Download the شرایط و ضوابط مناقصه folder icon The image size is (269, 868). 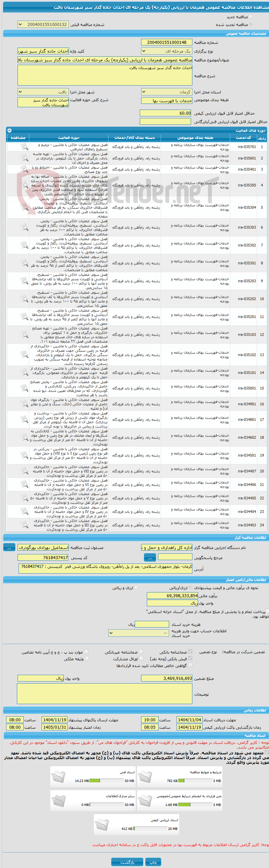145,777
